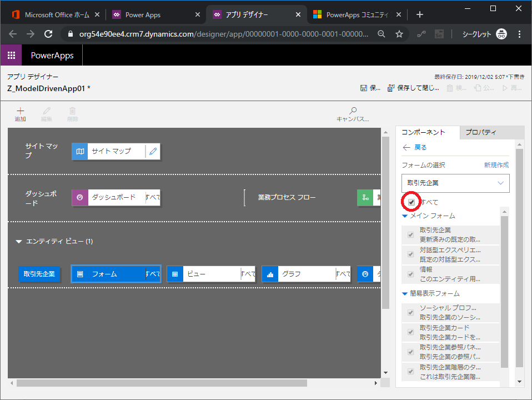Toggle the 対話型エクスペリエ... form checkbox
This screenshot has width=532, height=400.
click(x=410, y=254)
